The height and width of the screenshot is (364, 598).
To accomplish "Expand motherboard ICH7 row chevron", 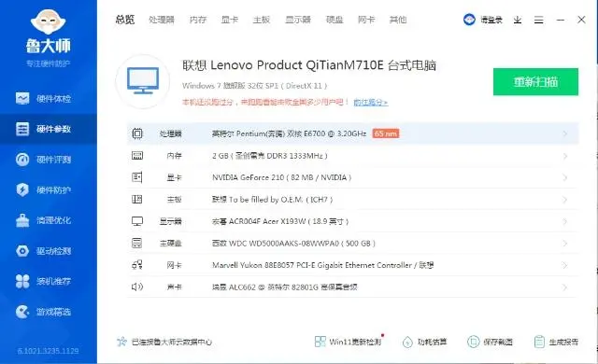I will pos(564,200).
